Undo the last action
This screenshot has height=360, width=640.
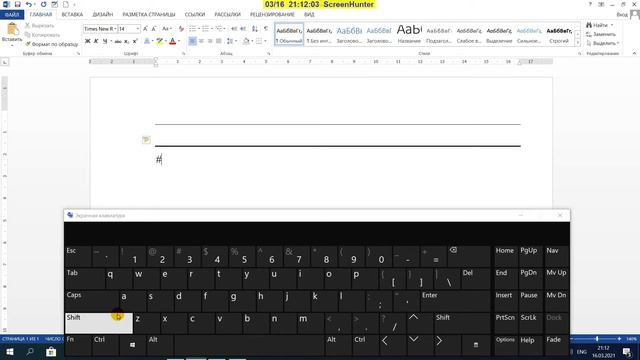[28, 4]
